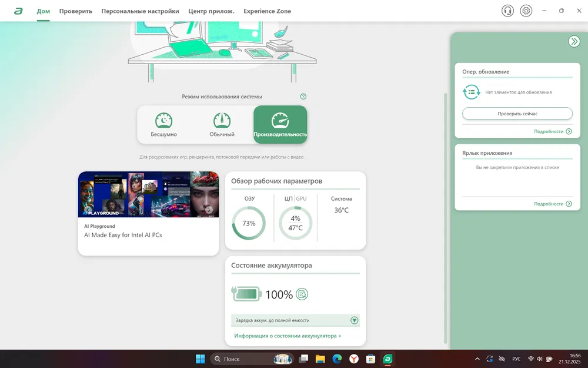Click the Acer logo icon top-left
Viewport: 588px width, 368px height.
pos(18,11)
